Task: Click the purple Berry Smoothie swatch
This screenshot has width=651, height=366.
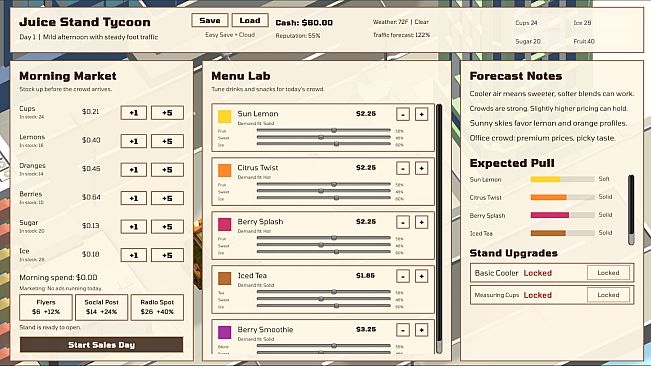Action: click(x=225, y=332)
